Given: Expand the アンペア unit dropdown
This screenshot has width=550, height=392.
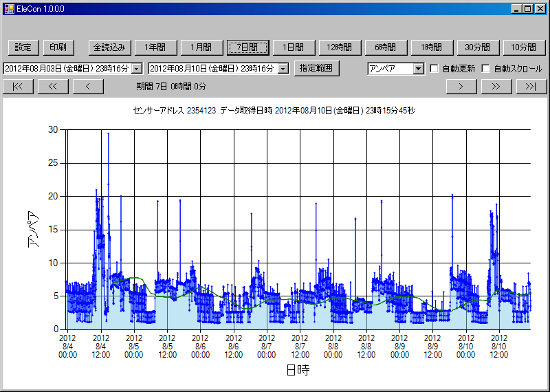Looking at the screenshot, I should [419, 69].
